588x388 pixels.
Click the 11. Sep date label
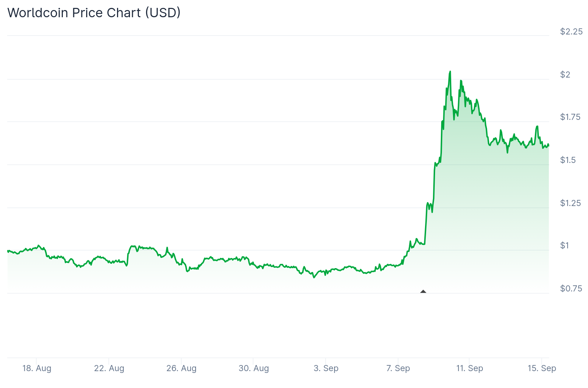pyautogui.click(x=470, y=368)
